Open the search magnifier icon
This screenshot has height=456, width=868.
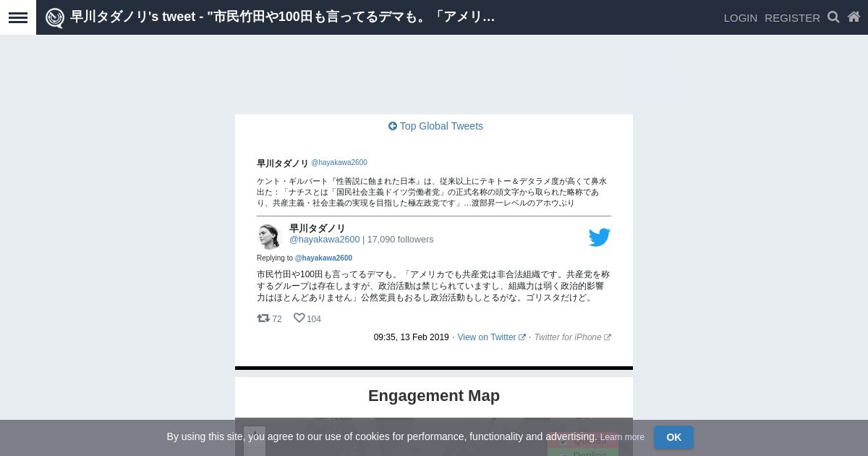coord(833,17)
